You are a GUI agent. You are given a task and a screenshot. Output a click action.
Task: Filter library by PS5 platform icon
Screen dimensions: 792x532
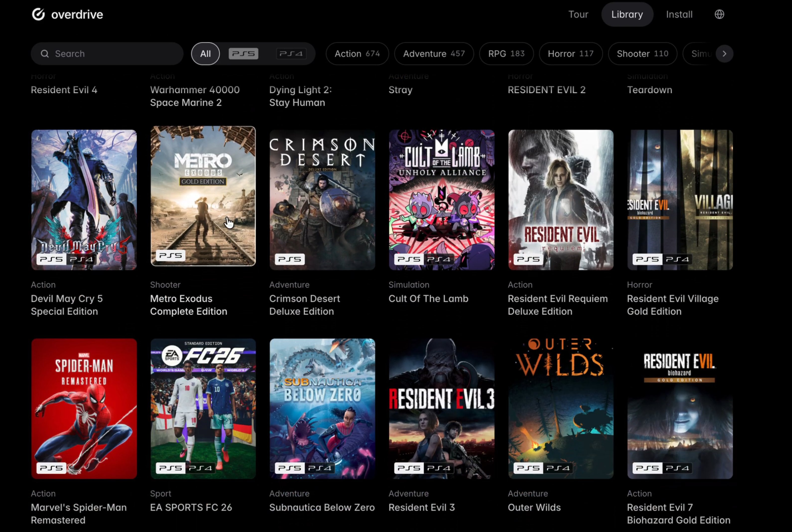pyautogui.click(x=244, y=54)
